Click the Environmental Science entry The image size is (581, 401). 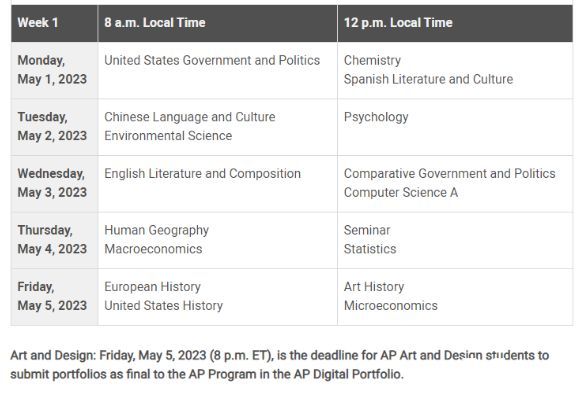pos(168,136)
